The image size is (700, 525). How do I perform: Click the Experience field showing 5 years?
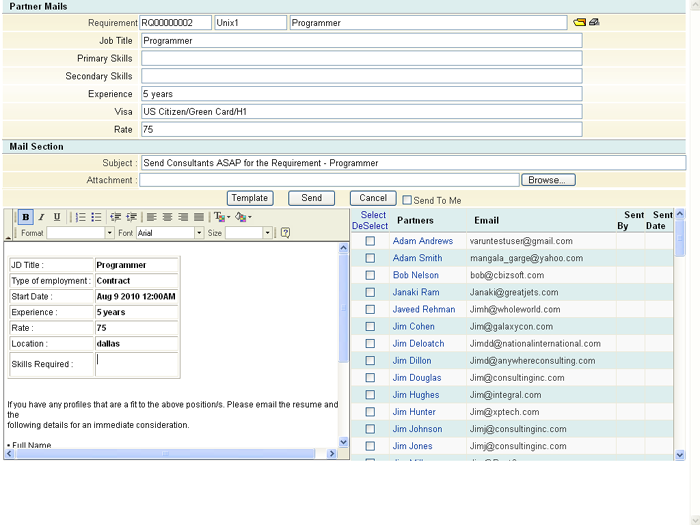coord(362,94)
